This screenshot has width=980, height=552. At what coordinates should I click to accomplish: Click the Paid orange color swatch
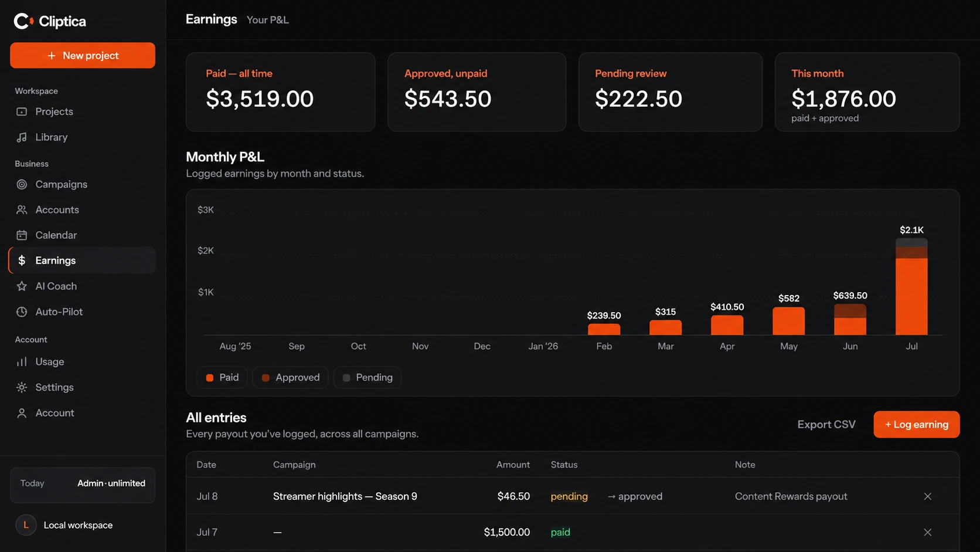coord(210,378)
